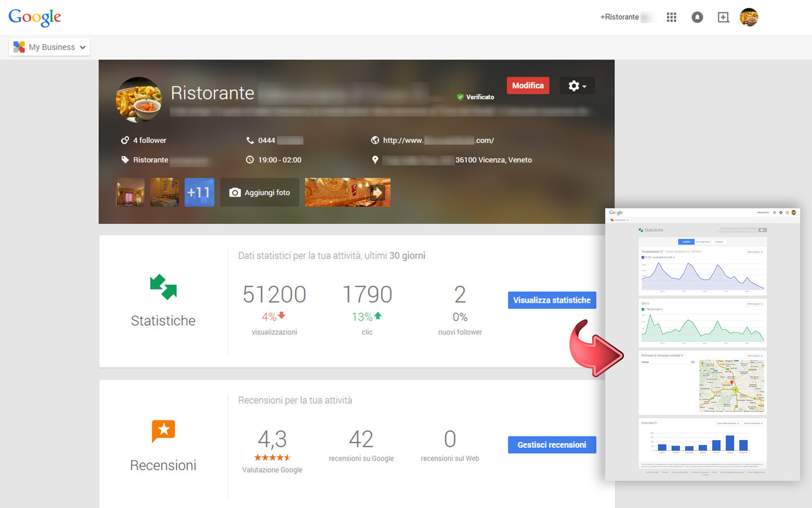Click the Recensioni heading
Image resolution: width=812 pixels, height=508 pixels.
point(164,465)
